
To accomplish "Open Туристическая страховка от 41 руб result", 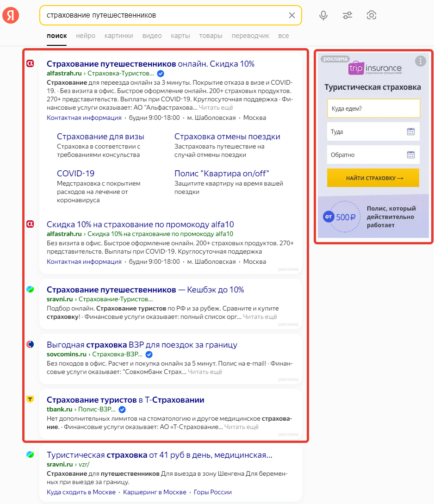I will [160, 455].
